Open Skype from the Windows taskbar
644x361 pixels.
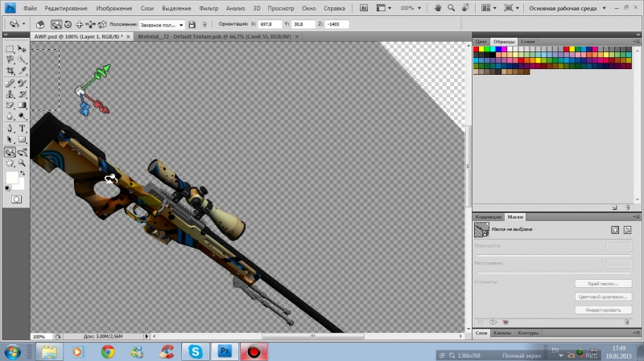(x=196, y=351)
